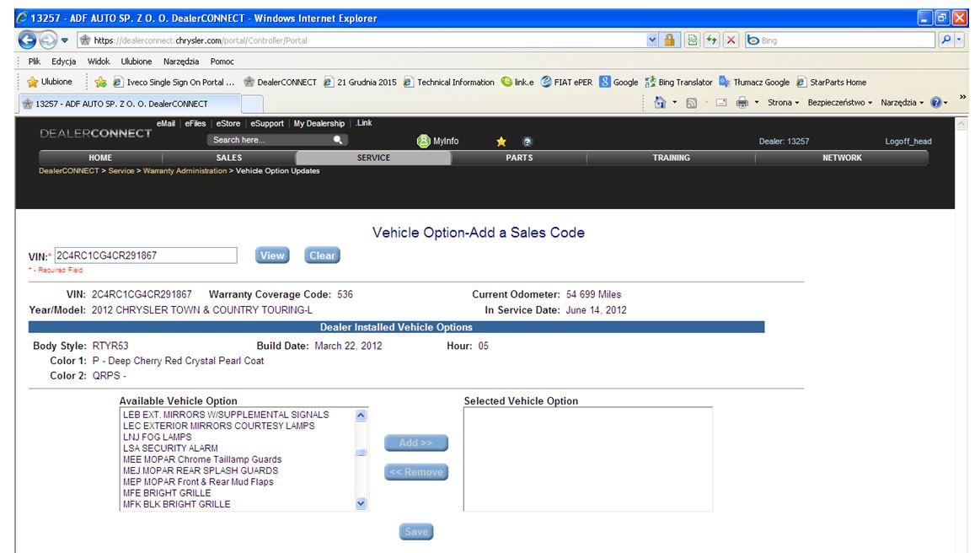
Task: Open the FIAT ePER favorite
Action: (566, 82)
